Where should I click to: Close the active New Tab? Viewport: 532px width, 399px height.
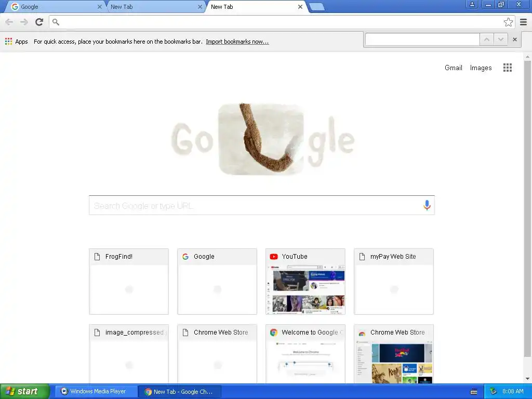click(x=300, y=7)
